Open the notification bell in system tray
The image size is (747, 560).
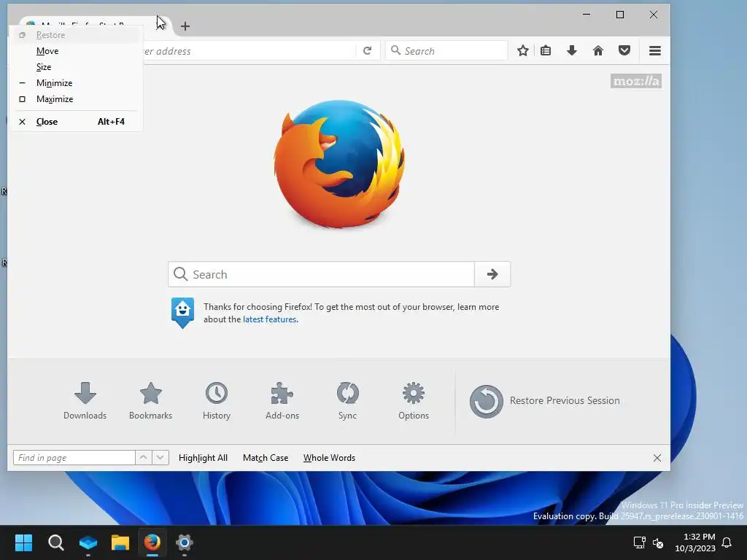pyautogui.click(x=727, y=542)
